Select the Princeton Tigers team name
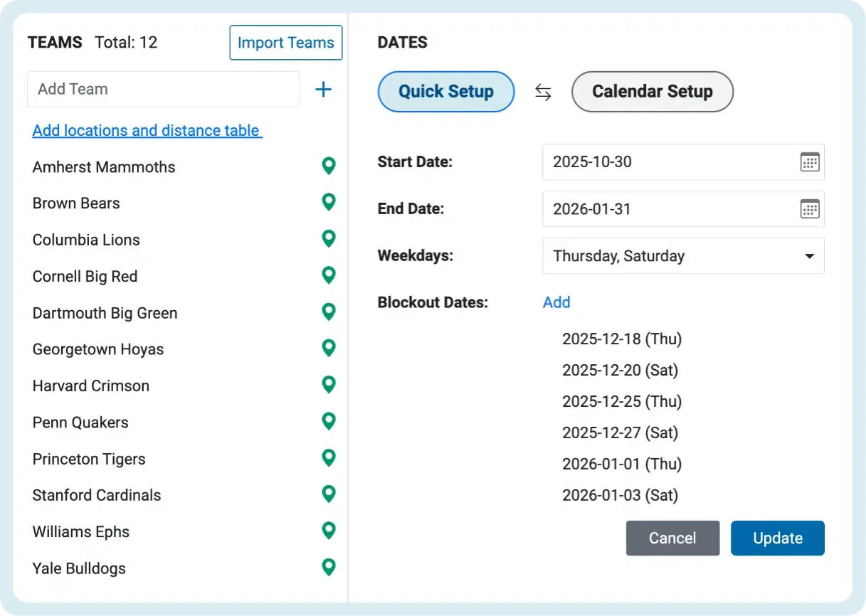This screenshot has height=616, width=866. click(x=89, y=459)
